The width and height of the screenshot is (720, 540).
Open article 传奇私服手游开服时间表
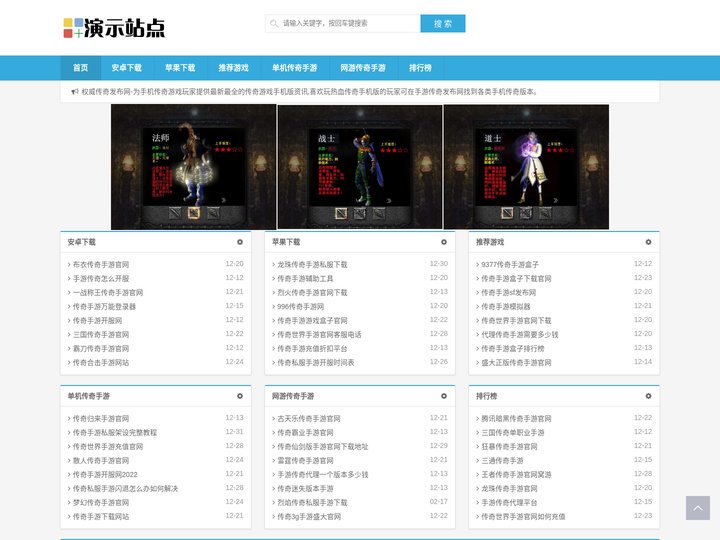click(316, 363)
